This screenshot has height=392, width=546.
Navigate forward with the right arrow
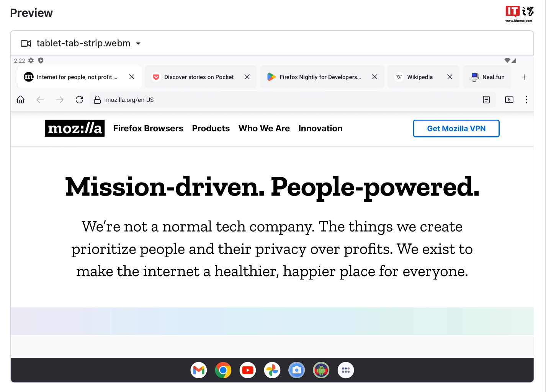[60, 100]
